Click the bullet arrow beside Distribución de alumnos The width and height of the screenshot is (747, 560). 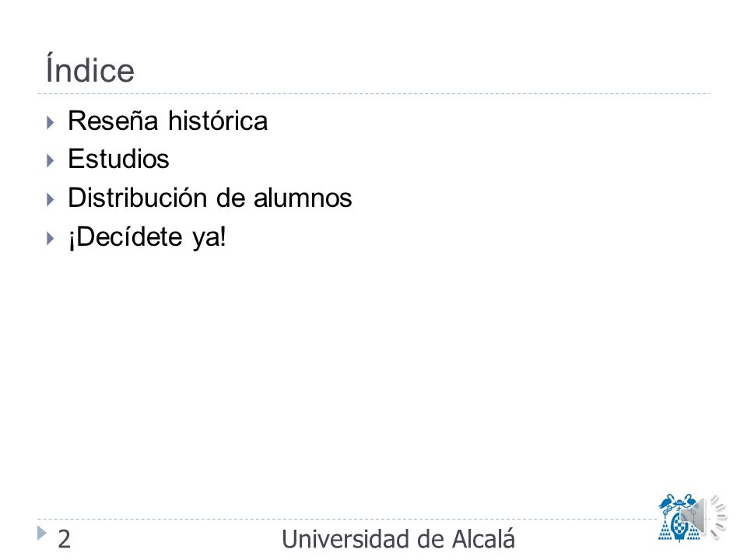coord(51,199)
